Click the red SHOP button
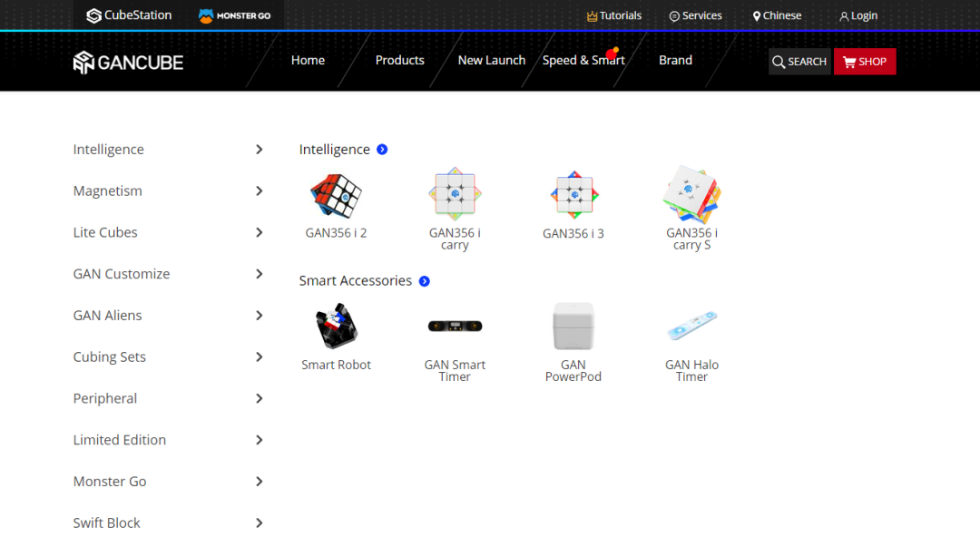The image size is (980, 547). (x=865, y=62)
